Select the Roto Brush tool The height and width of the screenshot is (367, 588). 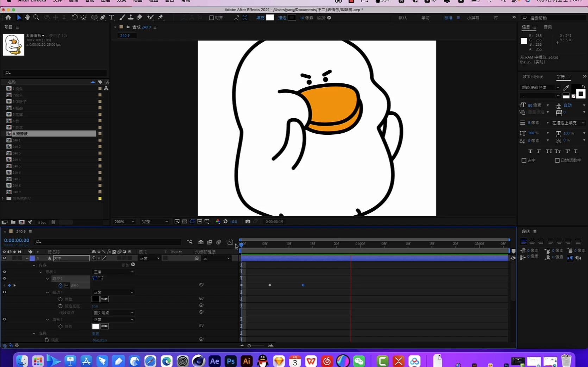150,17
